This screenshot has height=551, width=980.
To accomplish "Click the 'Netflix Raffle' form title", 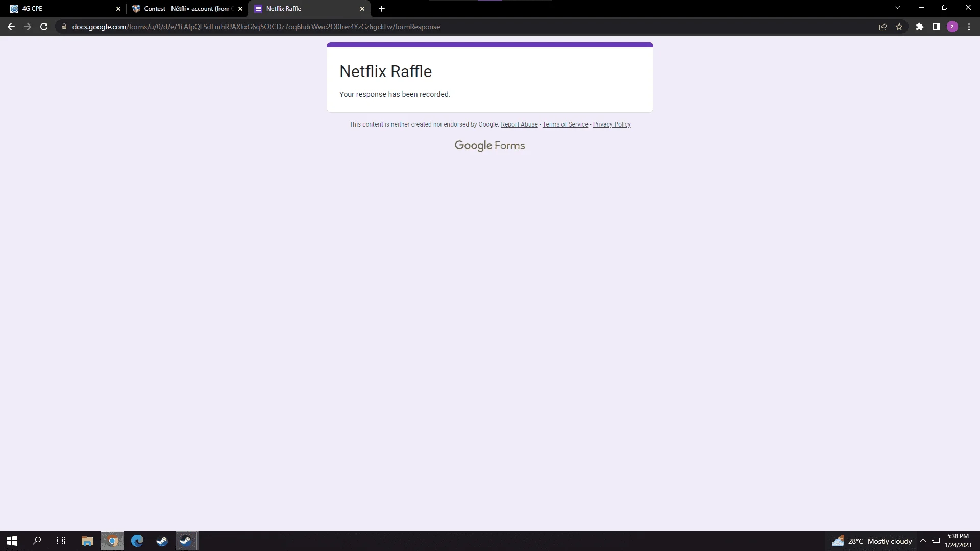I will tap(385, 71).
